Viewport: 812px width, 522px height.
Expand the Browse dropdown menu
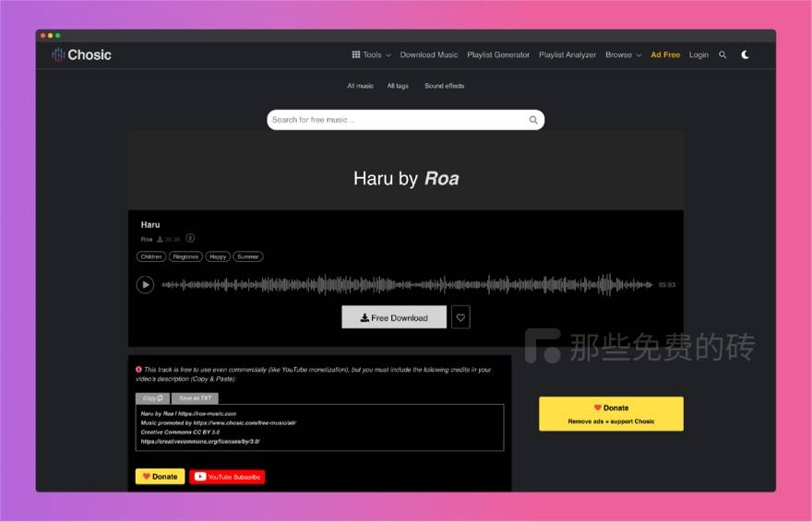click(x=623, y=55)
